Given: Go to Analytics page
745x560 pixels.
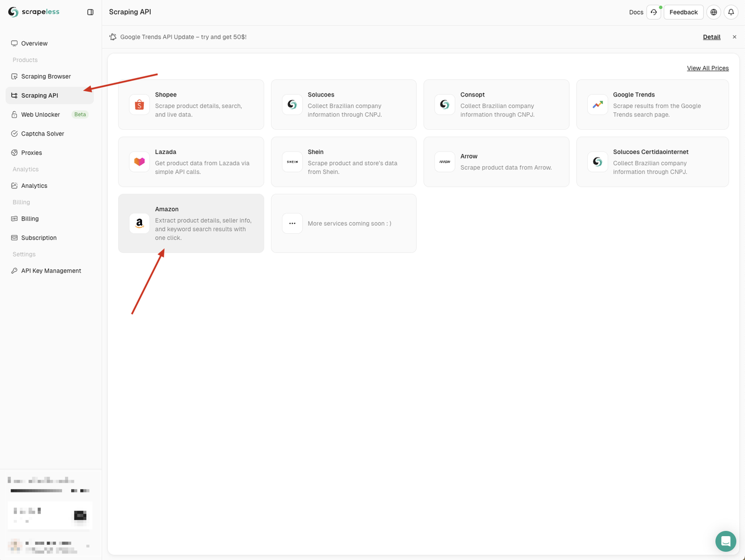Looking at the screenshot, I should 49,186.
